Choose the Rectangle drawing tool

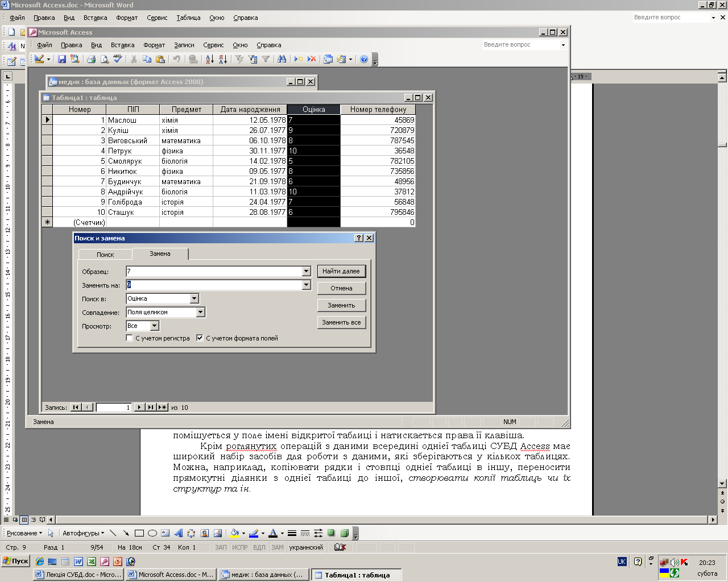[x=139, y=533]
